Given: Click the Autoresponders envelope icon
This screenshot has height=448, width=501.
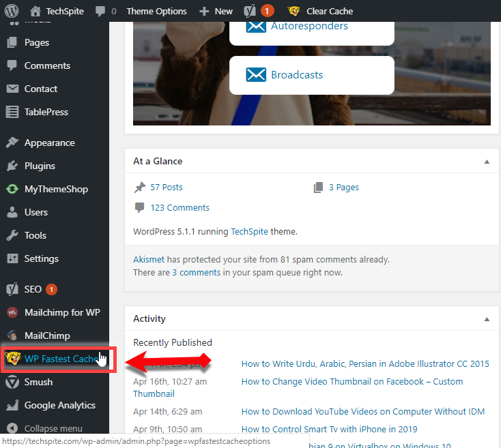Looking at the screenshot, I should [x=255, y=26].
